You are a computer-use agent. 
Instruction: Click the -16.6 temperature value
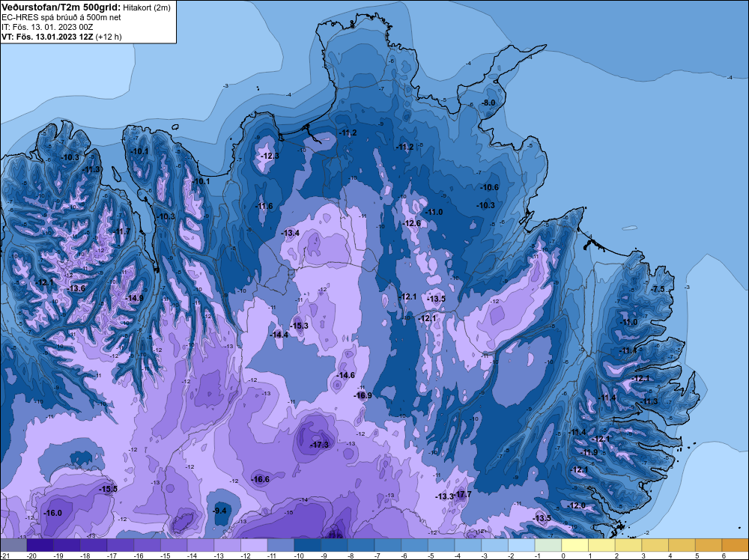coord(261,479)
